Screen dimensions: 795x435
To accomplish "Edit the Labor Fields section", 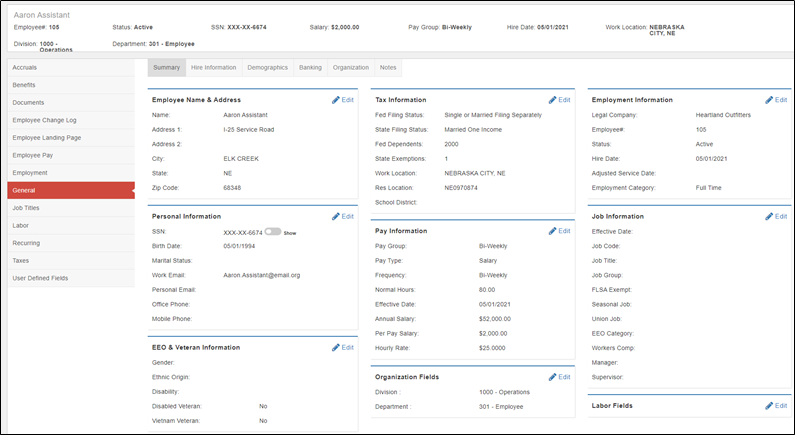I will click(x=776, y=405).
